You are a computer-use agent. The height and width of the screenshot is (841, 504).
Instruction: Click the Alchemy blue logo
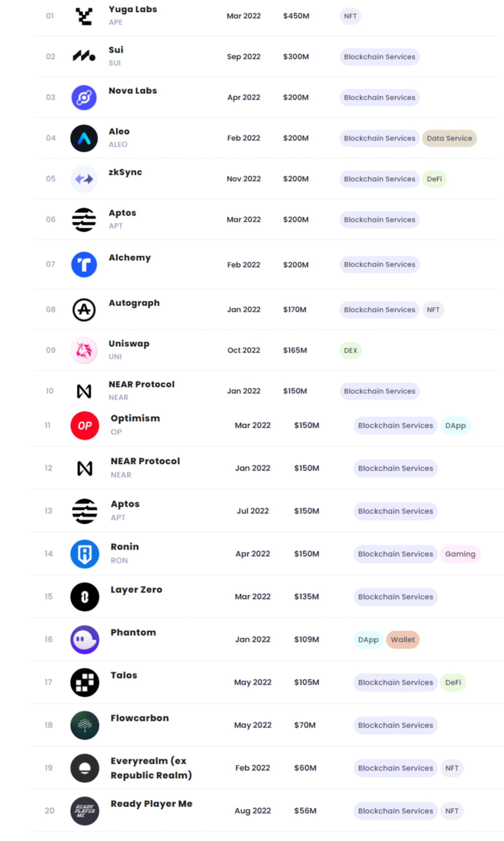click(84, 265)
